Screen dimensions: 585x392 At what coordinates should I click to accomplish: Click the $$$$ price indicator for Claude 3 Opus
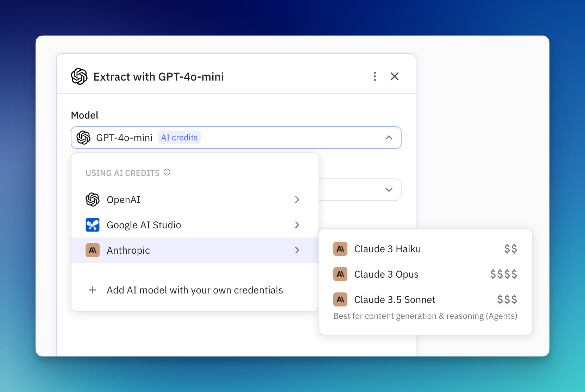504,274
